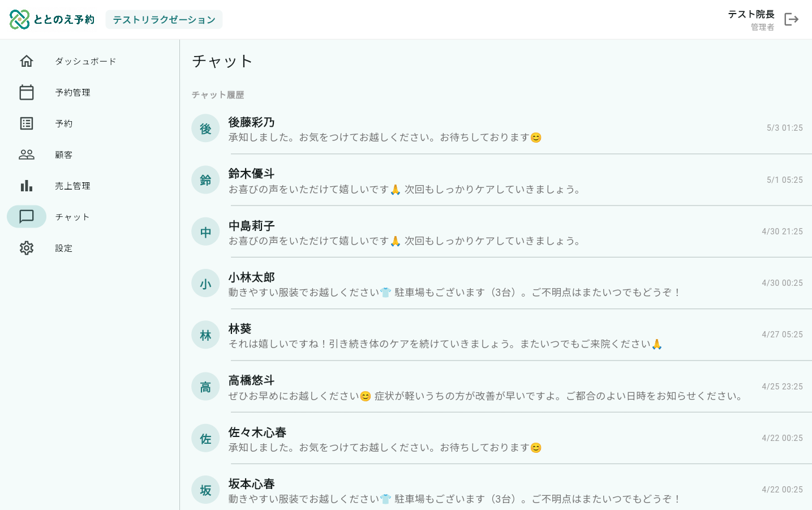The height and width of the screenshot is (510, 812).
Task: Click the timestamp 4/30 00:25
Action: click(782, 283)
